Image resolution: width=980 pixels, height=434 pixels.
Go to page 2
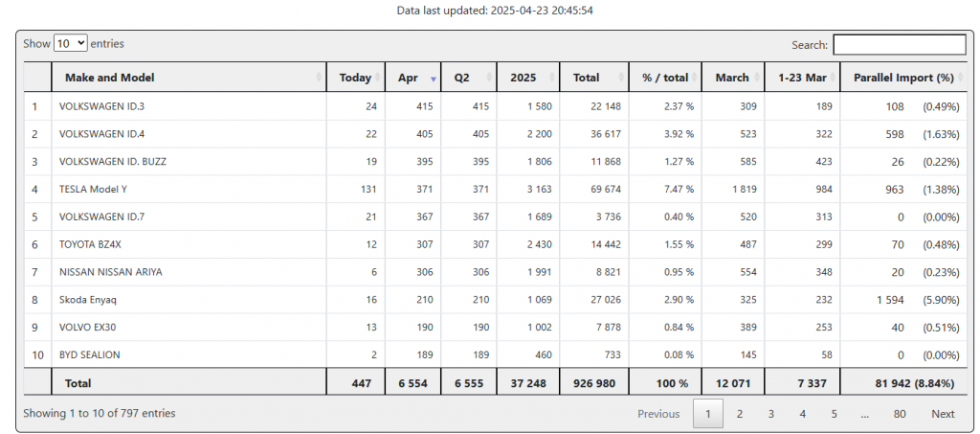(739, 414)
